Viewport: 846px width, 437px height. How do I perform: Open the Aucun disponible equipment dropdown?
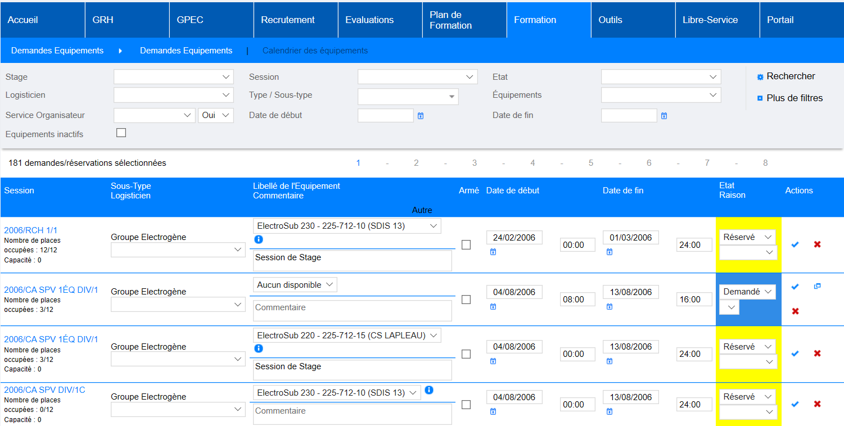click(x=295, y=285)
